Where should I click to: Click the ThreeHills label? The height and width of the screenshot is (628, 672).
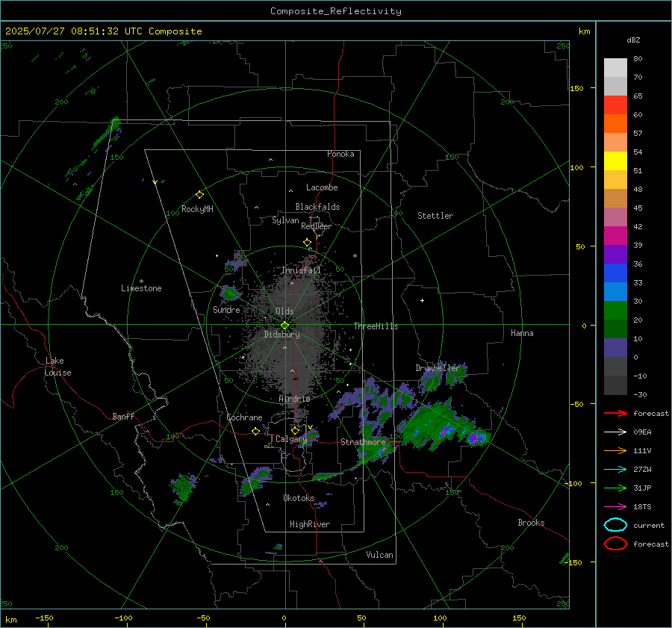[x=376, y=326]
